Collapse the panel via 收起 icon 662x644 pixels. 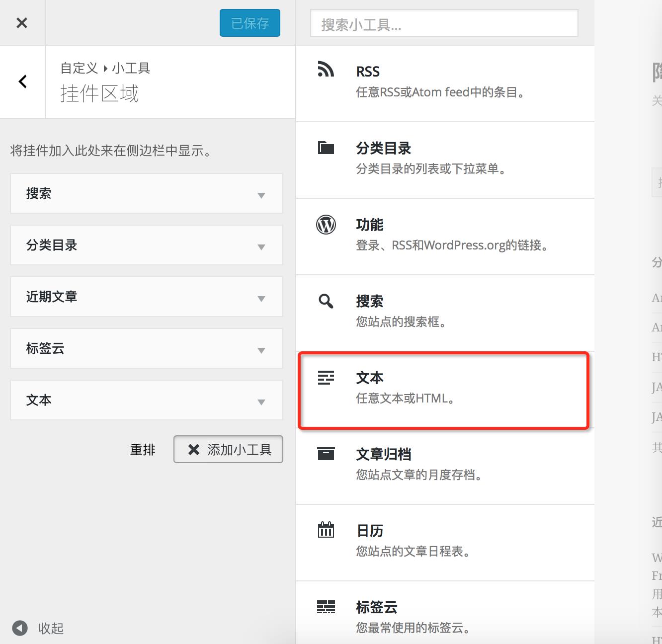tap(20, 628)
